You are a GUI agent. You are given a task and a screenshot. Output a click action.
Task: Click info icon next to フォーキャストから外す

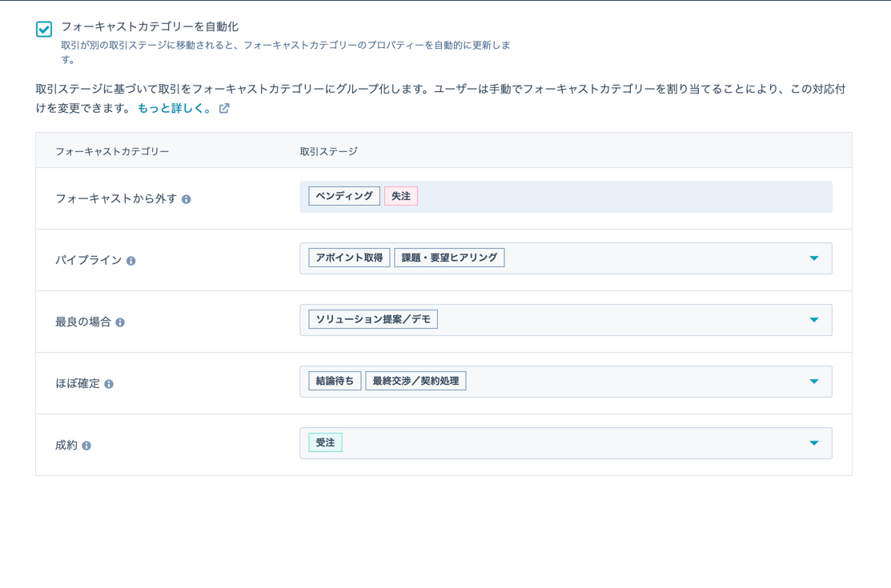pos(186,199)
